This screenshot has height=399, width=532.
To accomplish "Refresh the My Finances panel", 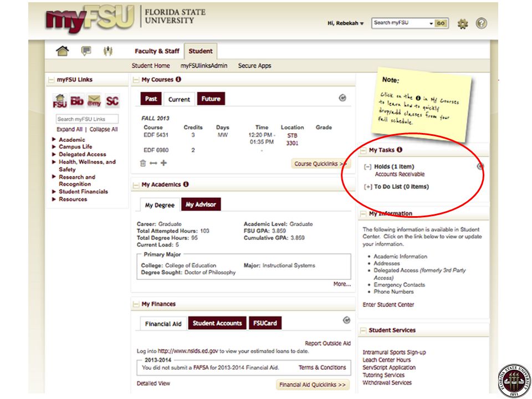I will (x=346, y=320).
